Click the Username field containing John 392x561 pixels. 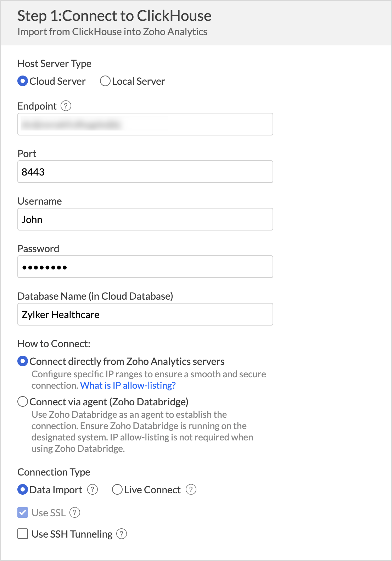145,219
